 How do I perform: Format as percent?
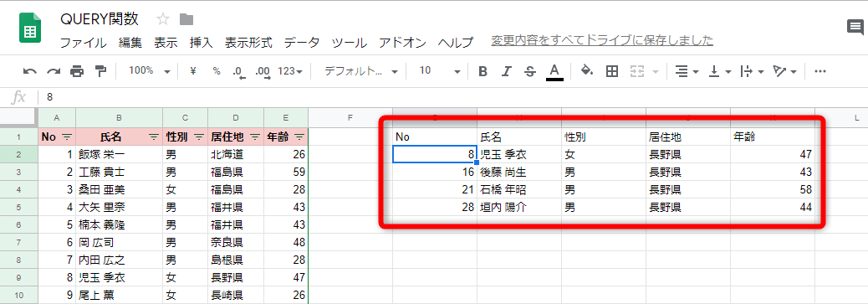coord(217,71)
